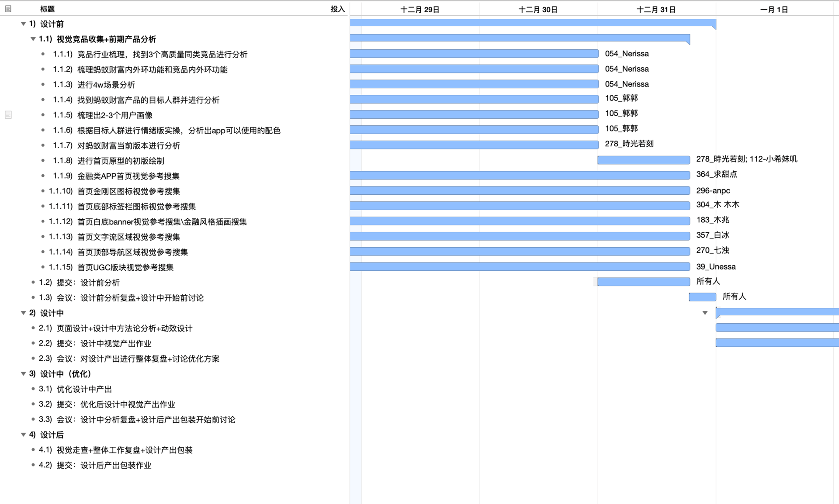Image resolution: width=839 pixels, height=504 pixels.
Task: Collapse the 2) 设计中 group
Action: click(24, 313)
